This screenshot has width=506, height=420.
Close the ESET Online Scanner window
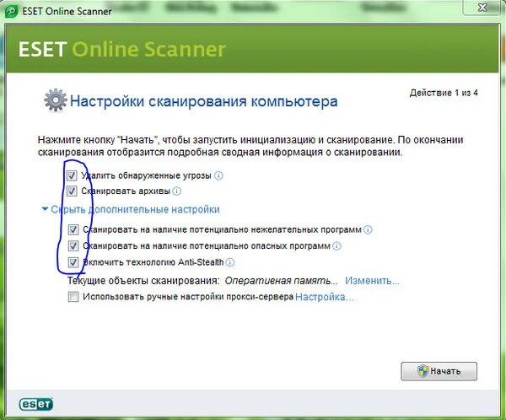click(482, 8)
